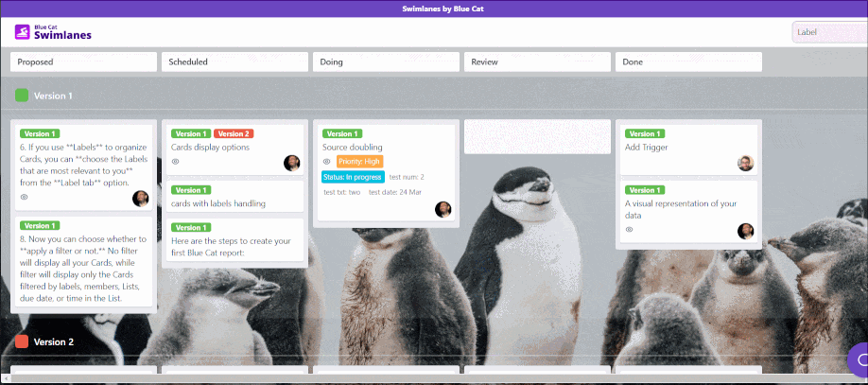
Task: Collapse the Version 2 swimlane title
Action: point(54,341)
